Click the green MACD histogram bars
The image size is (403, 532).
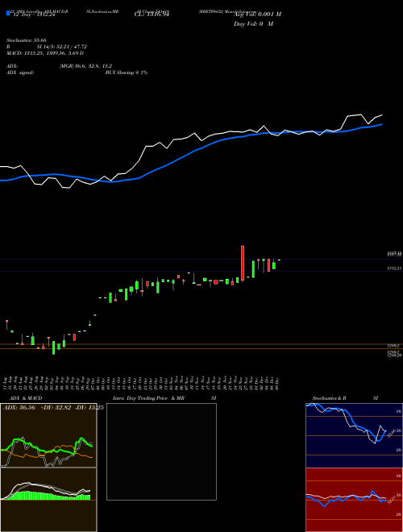pos(46,496)
